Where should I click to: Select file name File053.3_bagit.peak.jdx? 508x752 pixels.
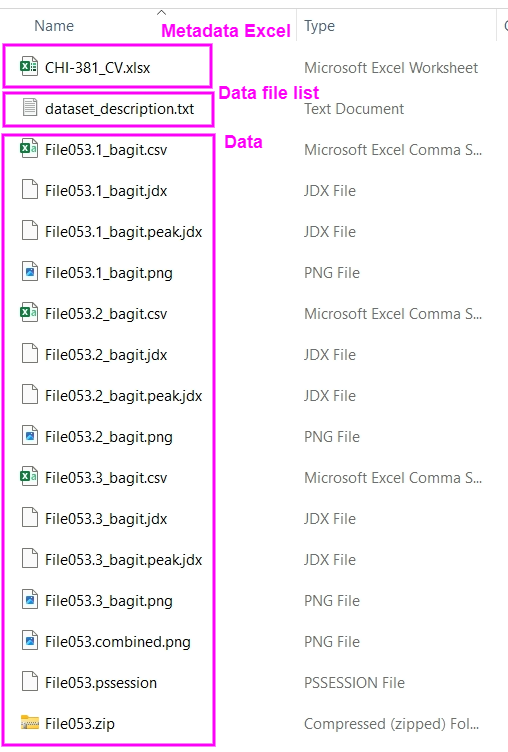[x=124, y=560]
